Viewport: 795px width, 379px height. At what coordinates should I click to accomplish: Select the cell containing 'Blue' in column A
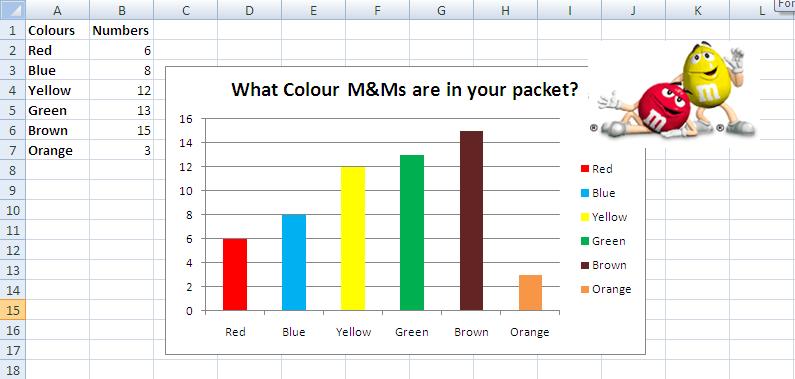coord(58,70)
